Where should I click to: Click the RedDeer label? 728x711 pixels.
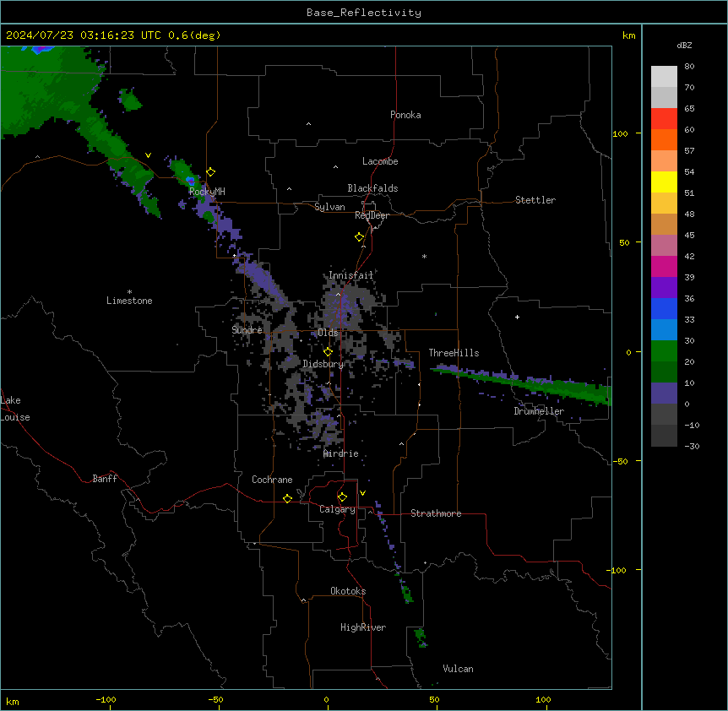(x=372, y=215)
